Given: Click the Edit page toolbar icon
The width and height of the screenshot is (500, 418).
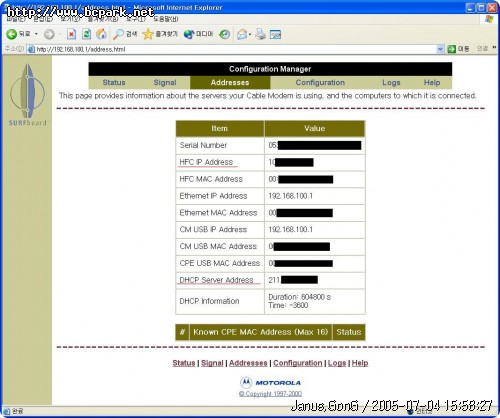Looking at the screenshot, I should point(275,34).
